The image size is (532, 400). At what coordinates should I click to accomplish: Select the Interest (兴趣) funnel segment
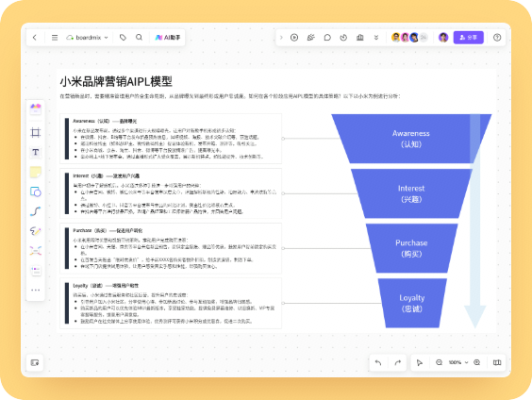411,193
